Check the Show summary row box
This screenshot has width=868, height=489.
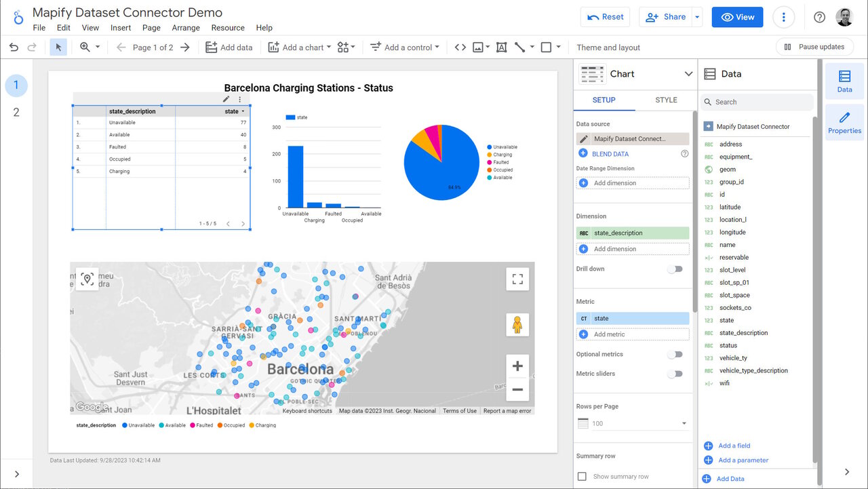point(582,476)
